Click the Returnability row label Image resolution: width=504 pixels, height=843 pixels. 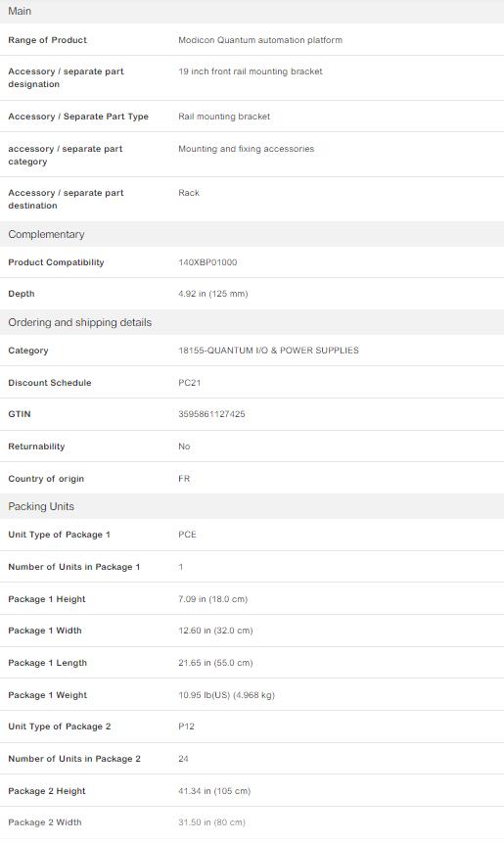click(x=36, y=446)
